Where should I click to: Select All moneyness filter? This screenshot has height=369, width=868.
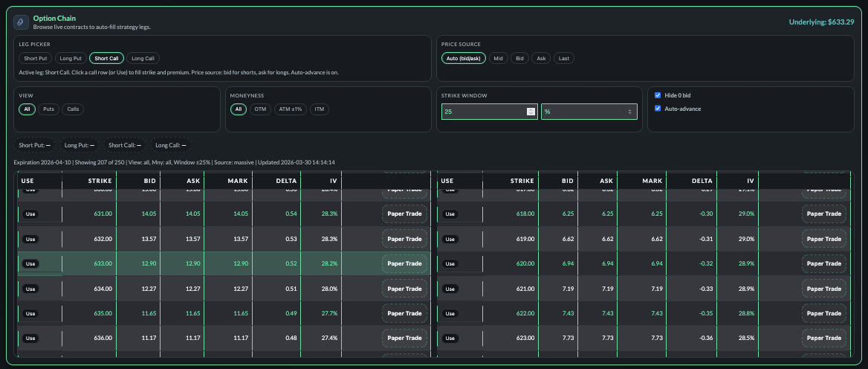tap(239, 109)
